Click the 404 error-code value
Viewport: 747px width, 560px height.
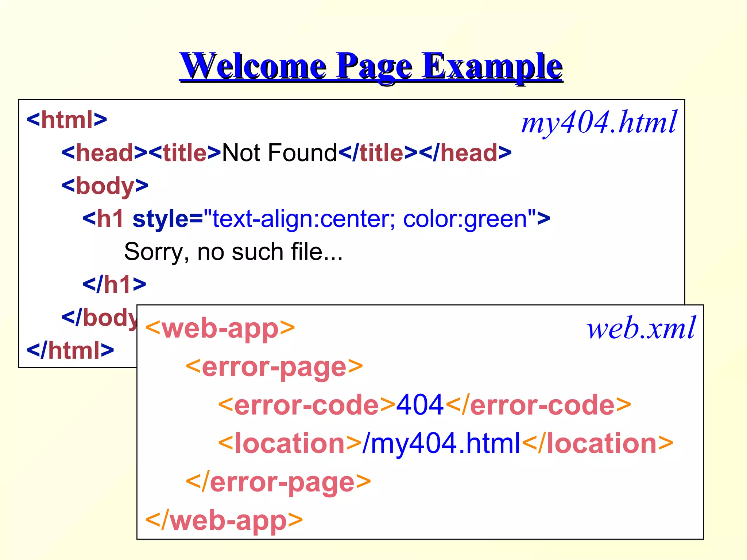pyautogui.click(x=420, y=405)
